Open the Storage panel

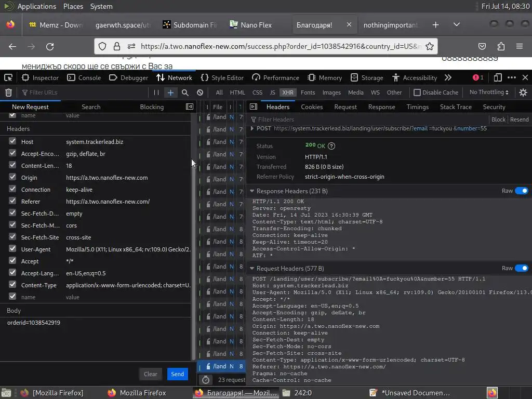(367, 78)
